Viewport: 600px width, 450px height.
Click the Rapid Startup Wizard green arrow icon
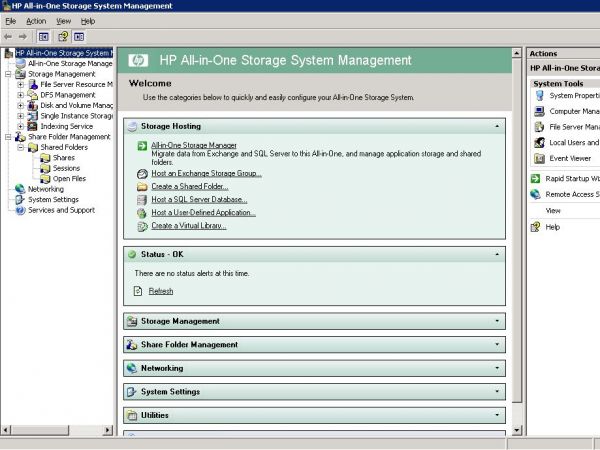pos(539,179)
